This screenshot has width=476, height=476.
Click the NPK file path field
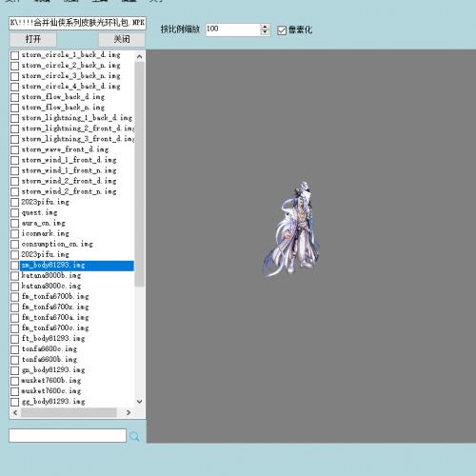77,23
